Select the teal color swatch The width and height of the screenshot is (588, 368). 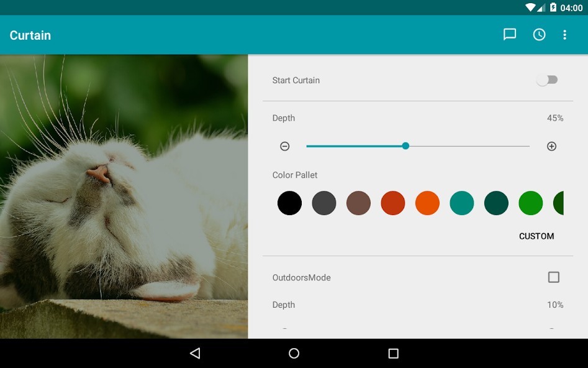[x=461, y=203]
